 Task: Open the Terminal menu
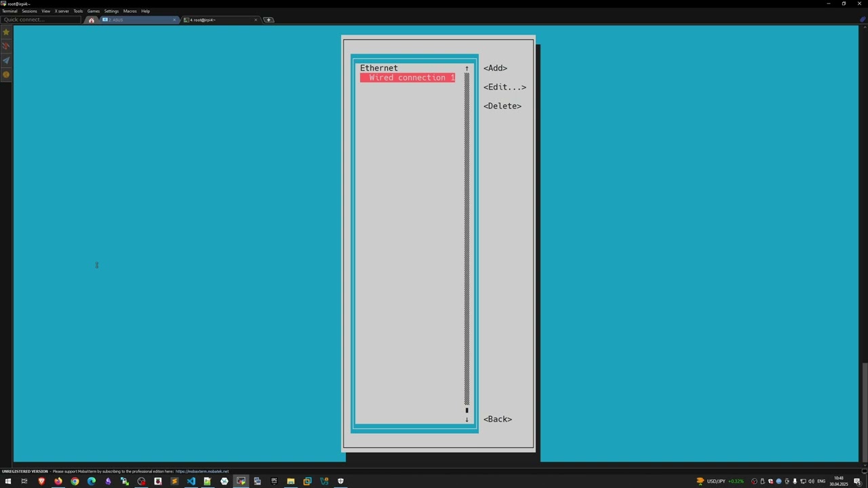tap(9, 11)
